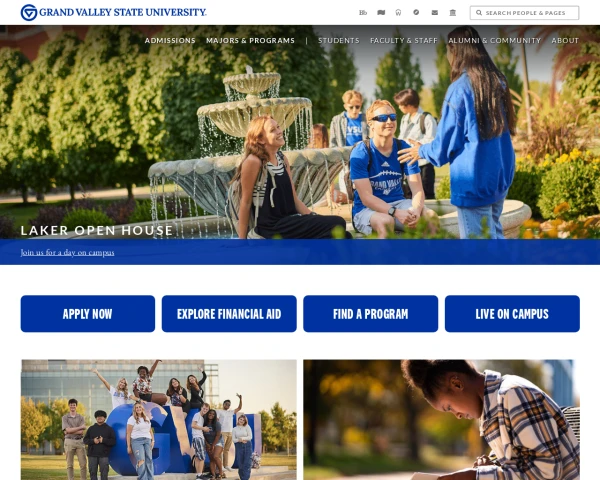Open the Workday arch icon
The width and height of the screenshot is (600, 480).
(x=398, y=13)
